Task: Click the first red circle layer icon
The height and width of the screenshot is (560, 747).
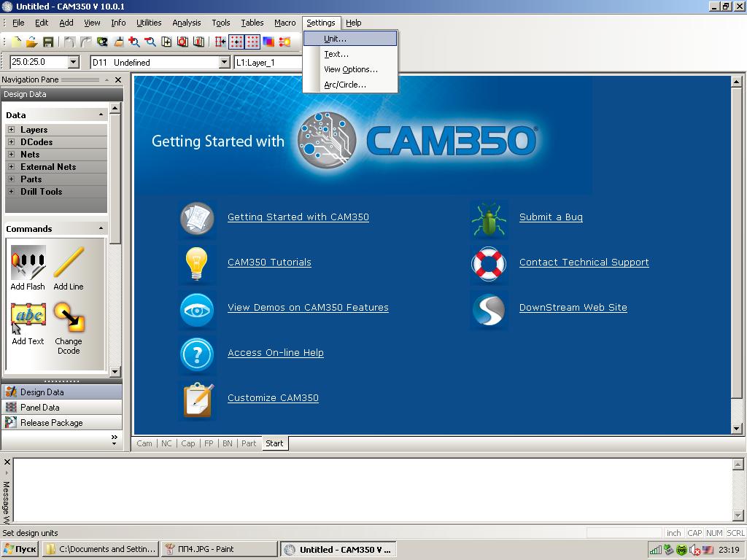Action: [x=182, y=42]
